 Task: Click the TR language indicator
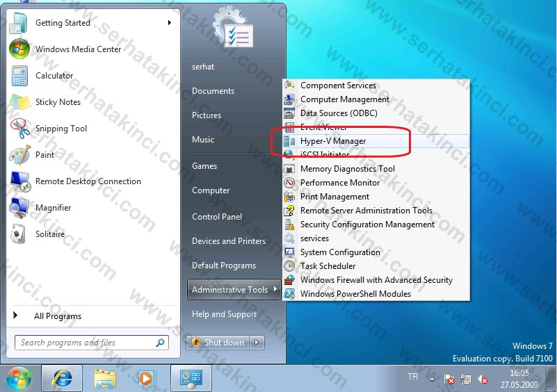click(413, 377)
